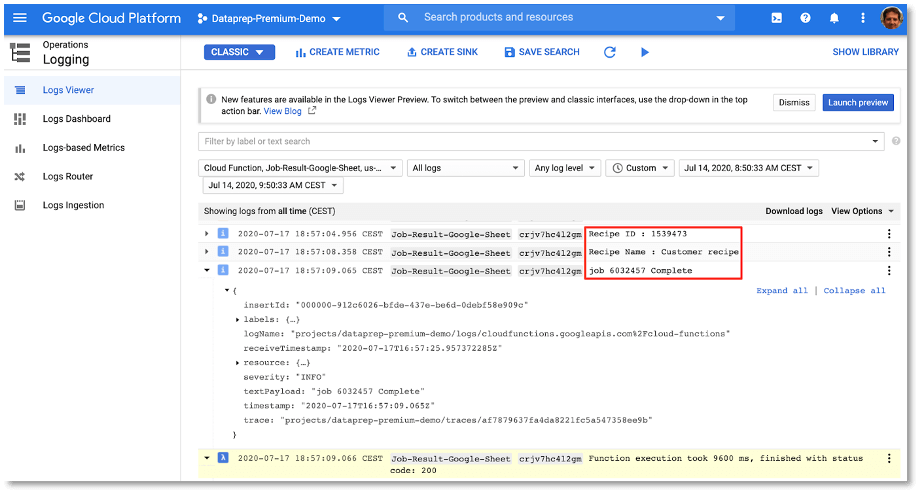Open the 8:50:33 AM start time dropdown

749,168
